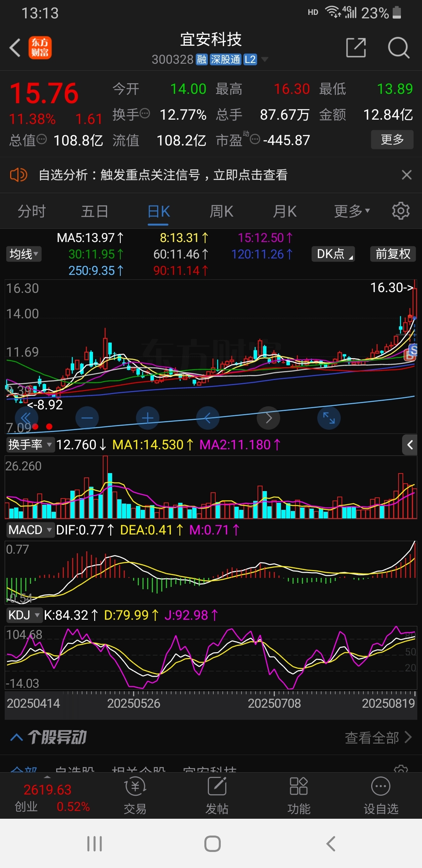Image resolution: width=422 pixels, height=868 pixels.
Task: Open the 功能 functions icon
Action: pos(299,795)
